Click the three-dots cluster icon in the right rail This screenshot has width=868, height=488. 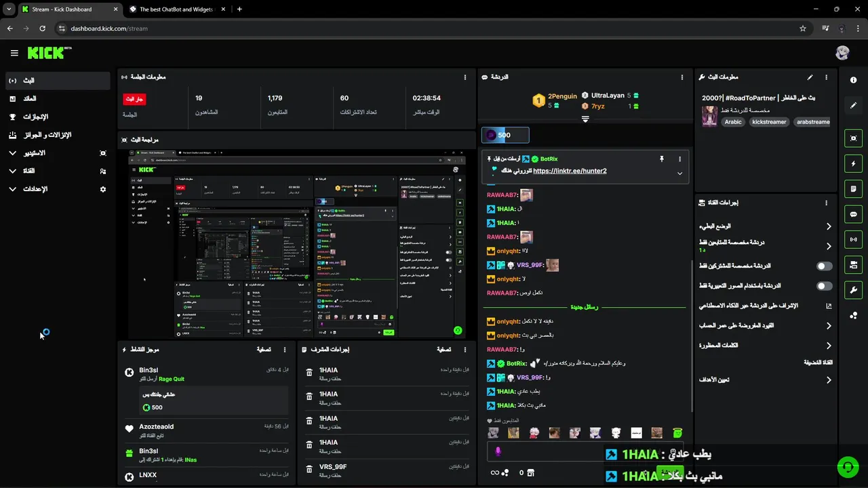tap(853, 315)
